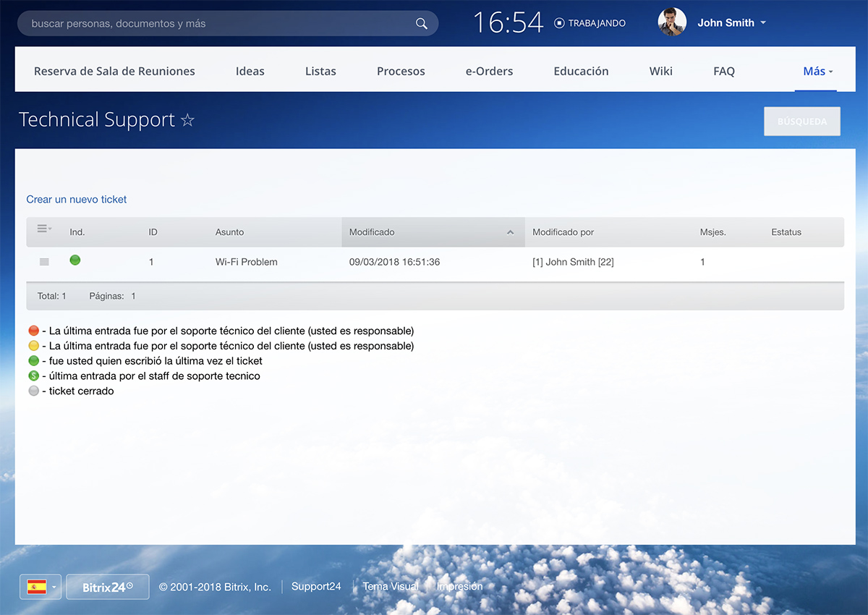Open Reserva de Sala de Reuniones
Screen dimensions: 868x615
(x=114, y=71)
